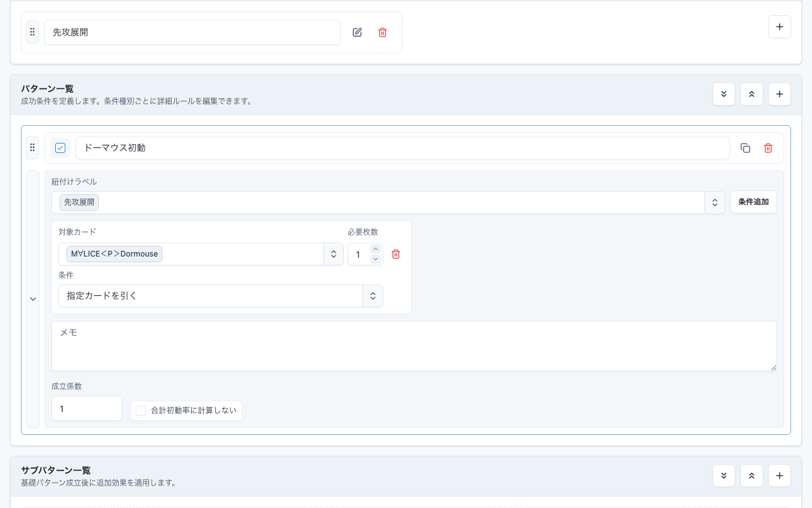Add a new pattern in パターン一覧

pos(780,94)
